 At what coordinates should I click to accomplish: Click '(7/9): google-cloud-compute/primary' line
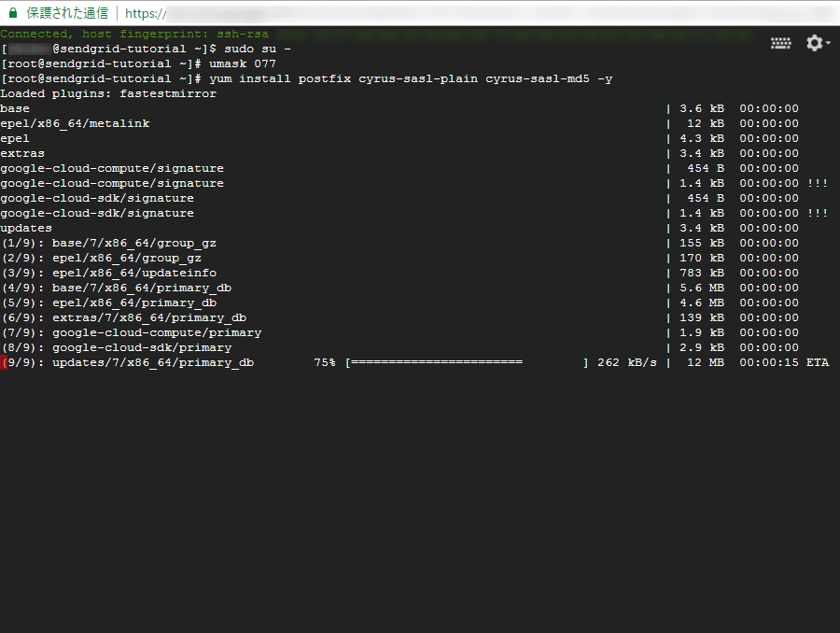pyautogui.click(x=132, y=333)
